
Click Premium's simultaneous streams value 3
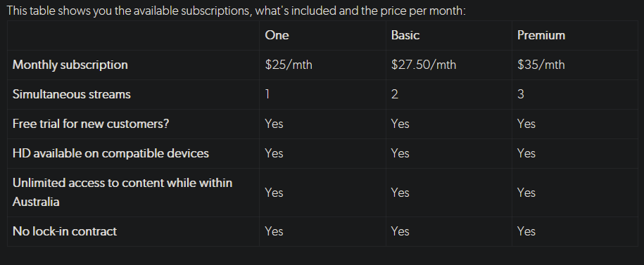tap(520, 94)
